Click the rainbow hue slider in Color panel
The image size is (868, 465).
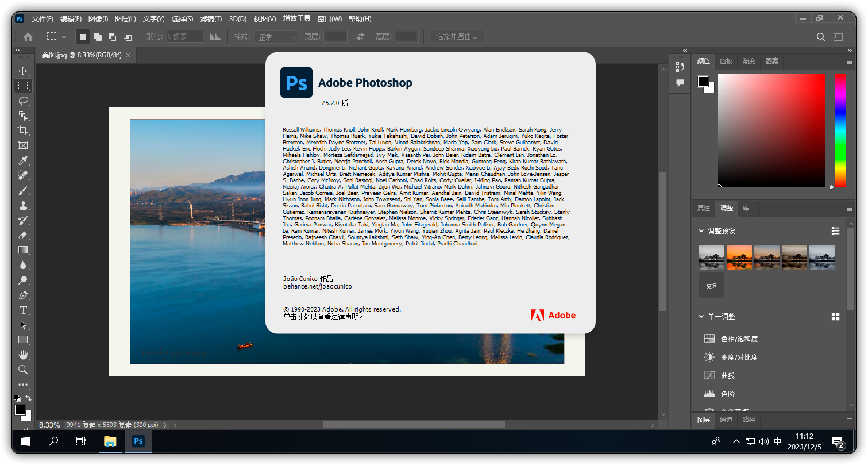tap(840, 130)
